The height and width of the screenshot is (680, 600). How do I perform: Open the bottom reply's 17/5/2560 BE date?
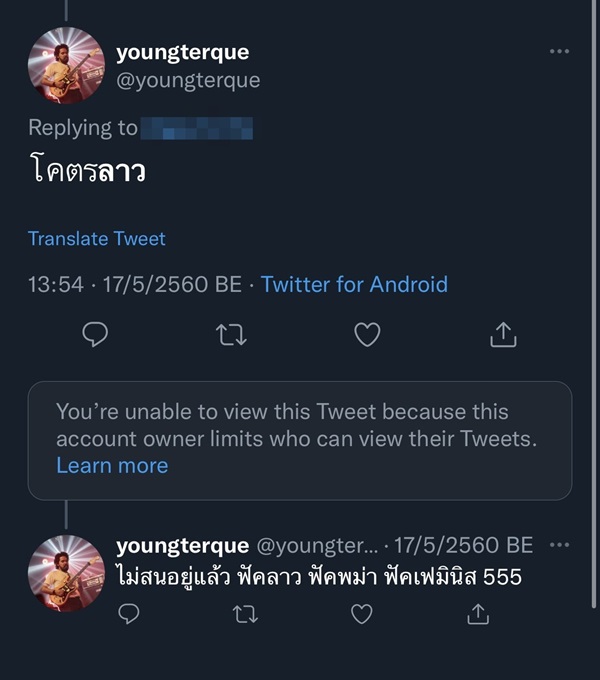[463, 546]
